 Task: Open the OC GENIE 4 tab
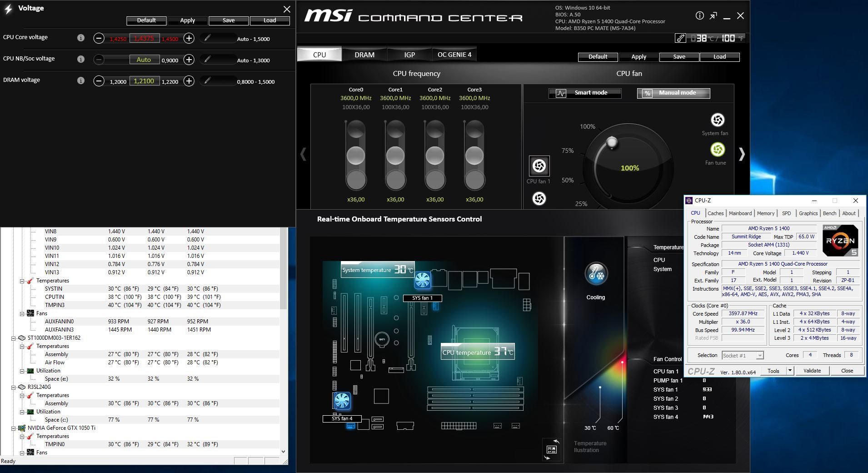454,55
